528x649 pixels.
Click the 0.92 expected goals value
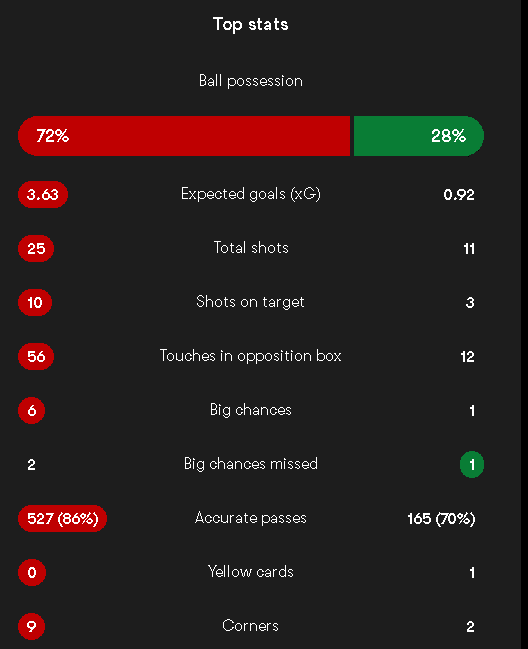(x=459, y=195)
